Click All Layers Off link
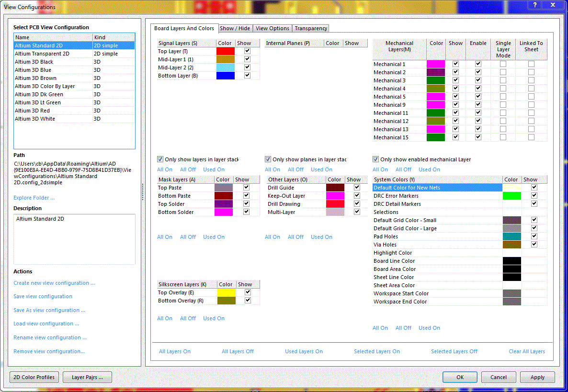The image size is (568, 392). click(238, 351)
